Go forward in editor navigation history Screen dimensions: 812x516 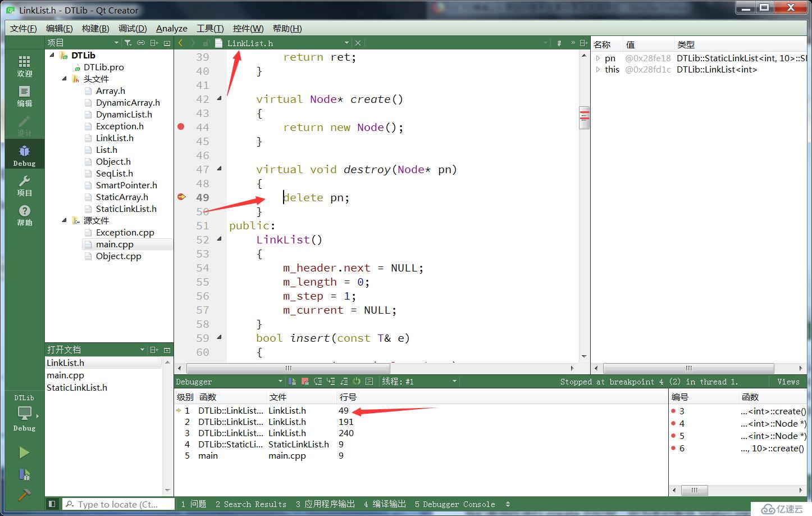click(x=193, y=43)
